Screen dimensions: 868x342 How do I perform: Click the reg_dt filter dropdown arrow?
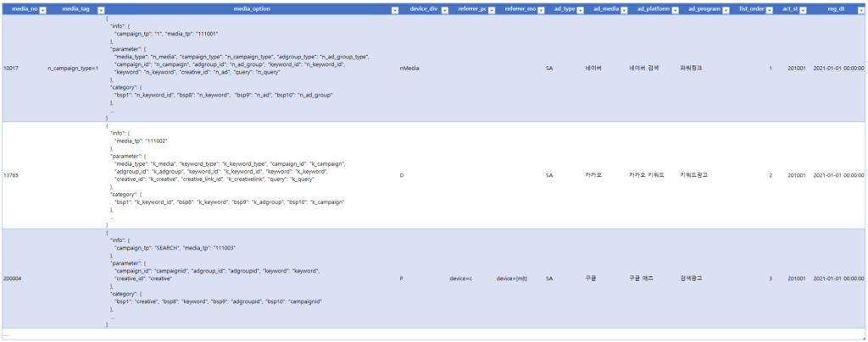[x=860, y=9]
